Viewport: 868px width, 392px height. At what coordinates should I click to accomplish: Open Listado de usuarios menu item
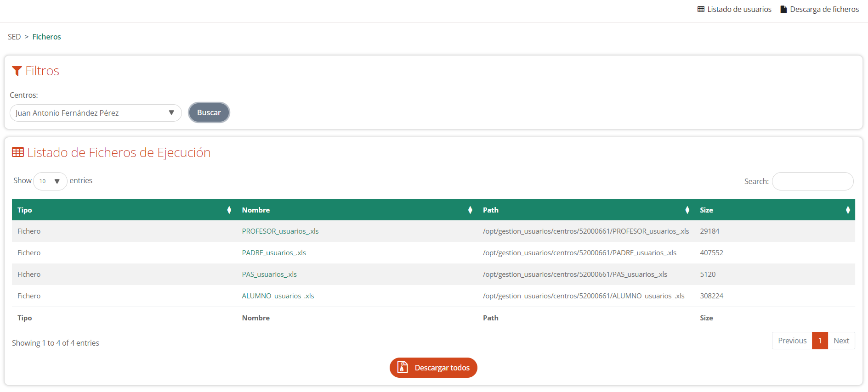[x=734, y=9]
